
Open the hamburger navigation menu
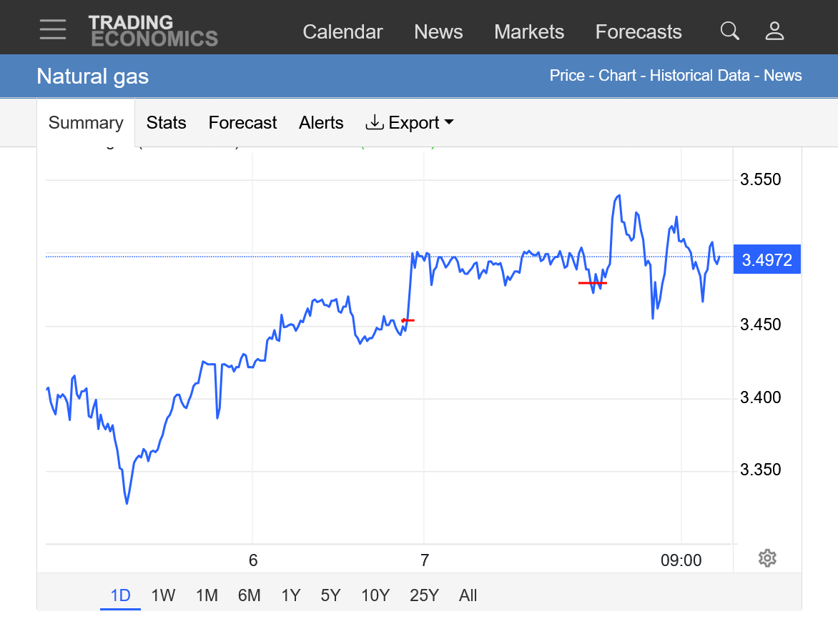coord(53,30)
